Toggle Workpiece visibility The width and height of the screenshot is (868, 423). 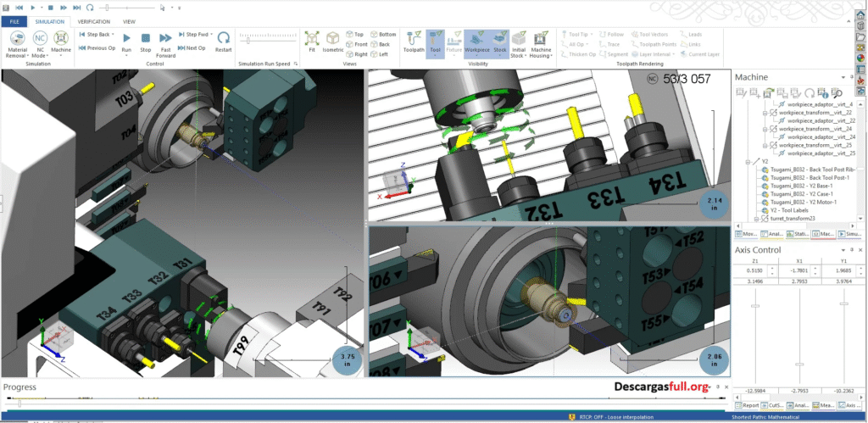476,43
